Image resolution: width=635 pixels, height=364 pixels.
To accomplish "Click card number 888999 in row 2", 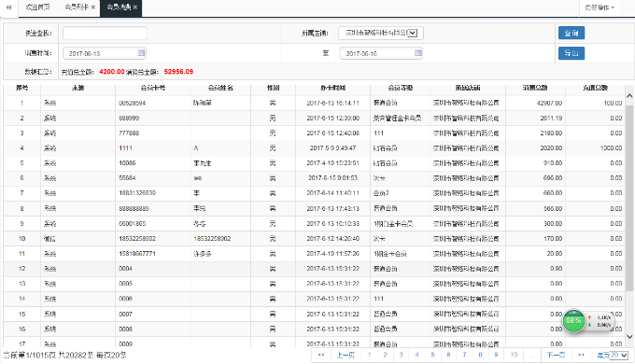I will click(129, 119).
